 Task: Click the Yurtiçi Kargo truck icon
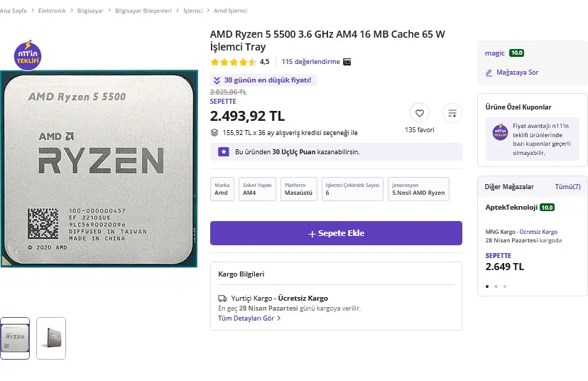[222, 299]
